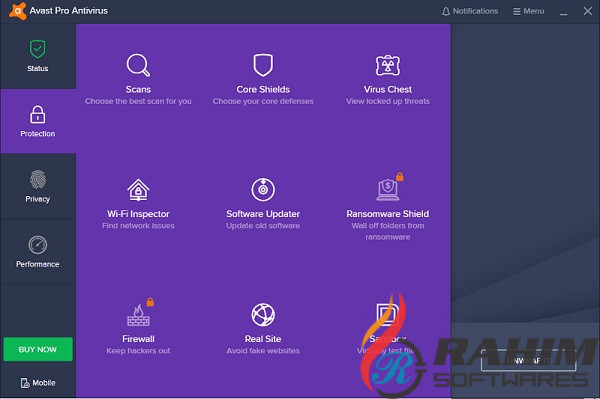The image size is (600, 399).
Task: Click the Wi-Fi Inspector title text
Action: (138, 214)
